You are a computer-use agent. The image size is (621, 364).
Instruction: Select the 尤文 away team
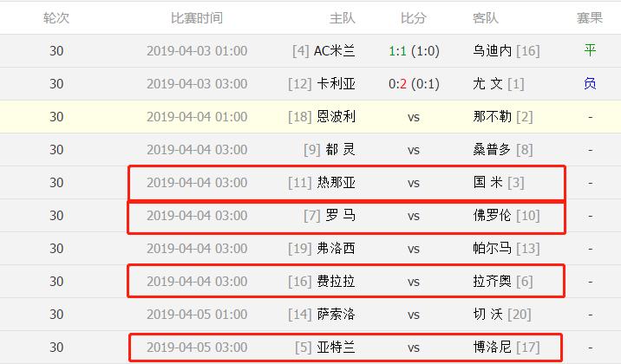489,84
